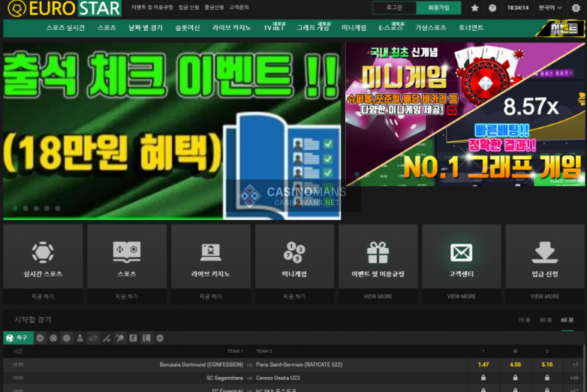The width and height of the screenshot is (587, 392).
Task: Select the 15 분 time filter
Action: (x=523, y=320)
